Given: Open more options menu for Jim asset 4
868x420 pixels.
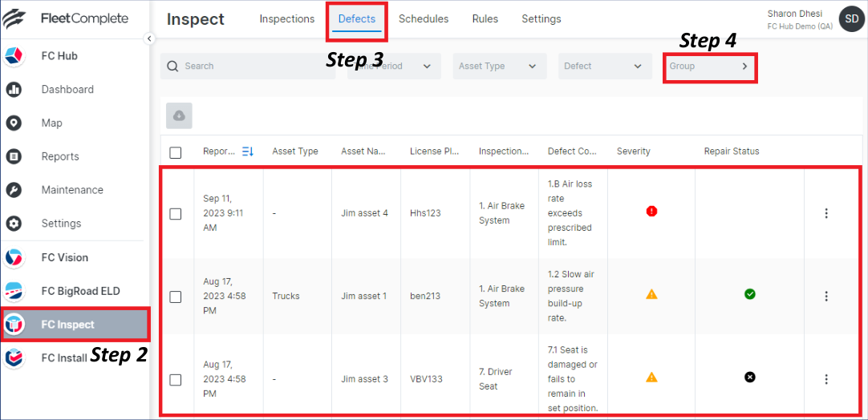Looking at the screenshot, I should point(826,213).
